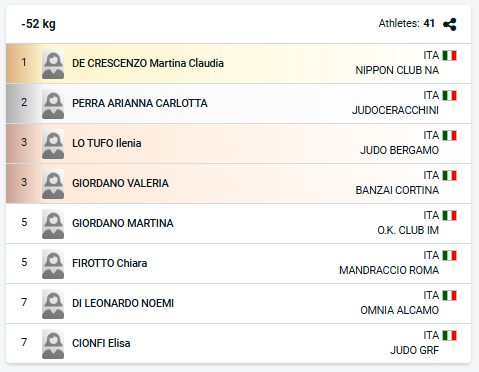This screenshot has width=479, height=372.
Task: Click FIROTTO Chiara's avatar icon
Action: pyautogui.click(x=53, y=264)
